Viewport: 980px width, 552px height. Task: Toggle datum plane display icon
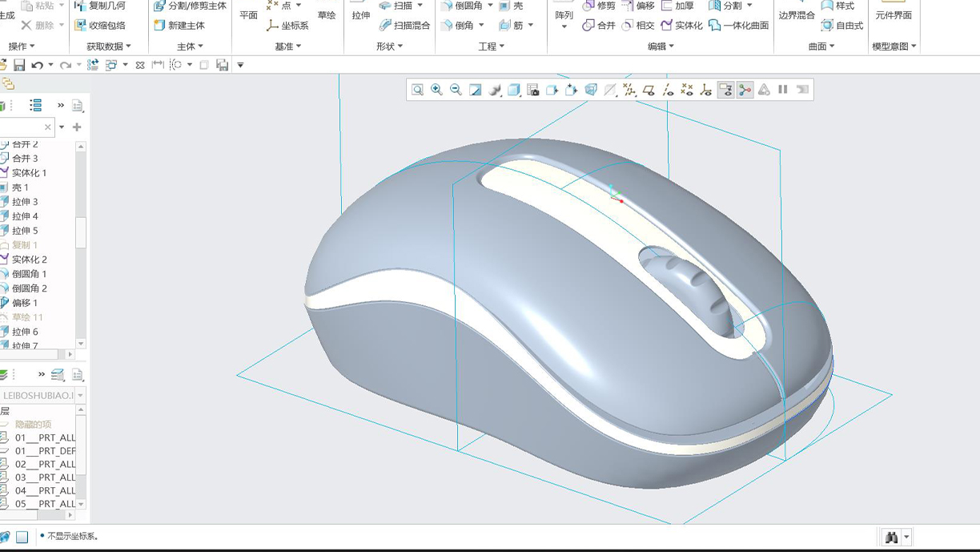[x=649, y=90]
